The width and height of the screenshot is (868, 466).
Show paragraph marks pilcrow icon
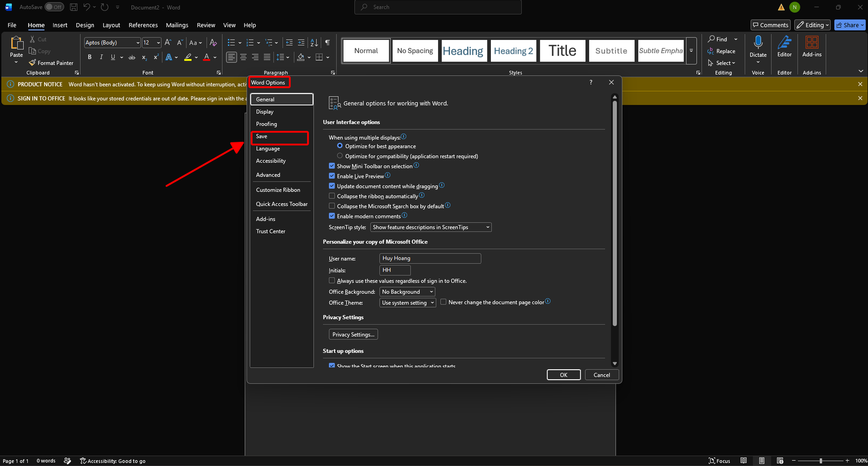[x=327, y=43]
